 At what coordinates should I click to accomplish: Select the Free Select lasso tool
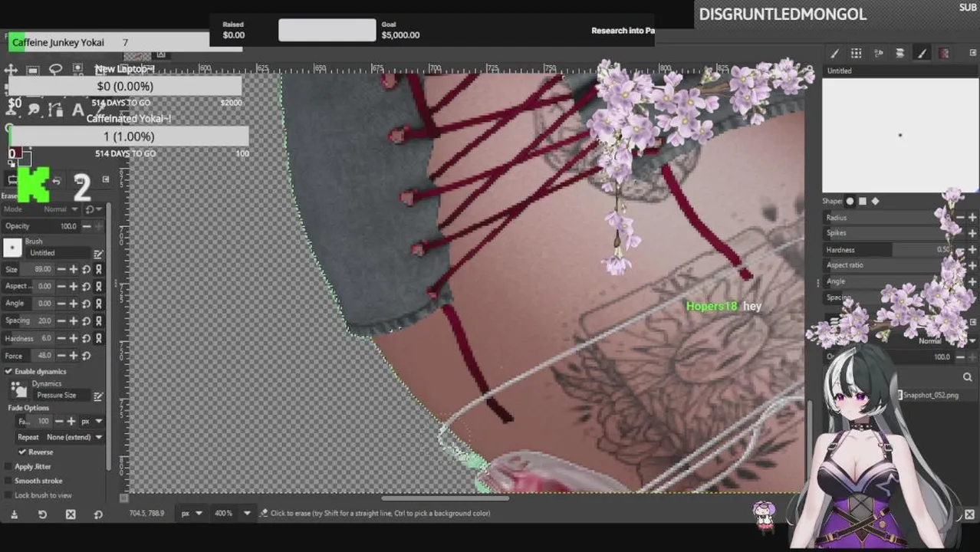coord(55,70)
